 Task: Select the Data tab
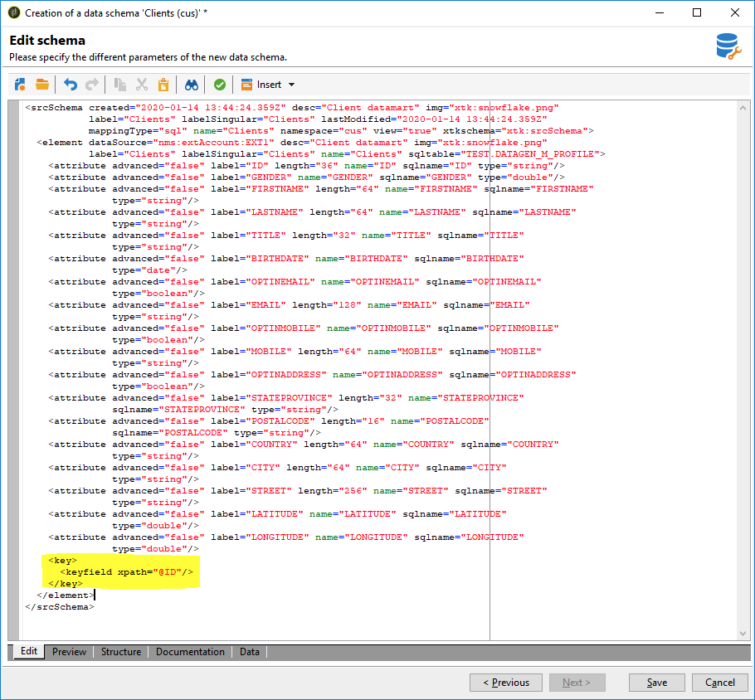[x=250, y=652]
